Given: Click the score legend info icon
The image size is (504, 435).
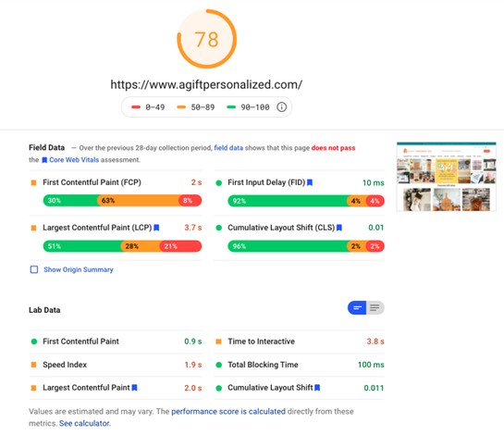Looking at the screenshot, I should click(281, 107).
